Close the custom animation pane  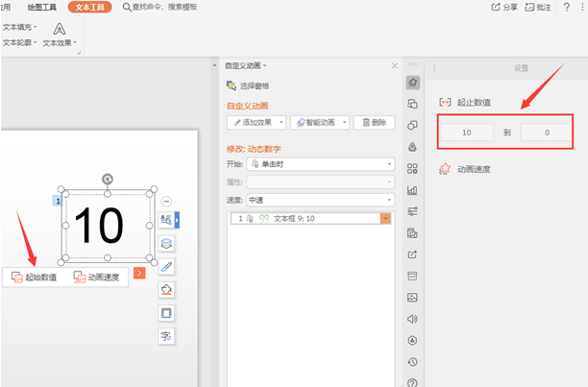click(x=395, y=65)
